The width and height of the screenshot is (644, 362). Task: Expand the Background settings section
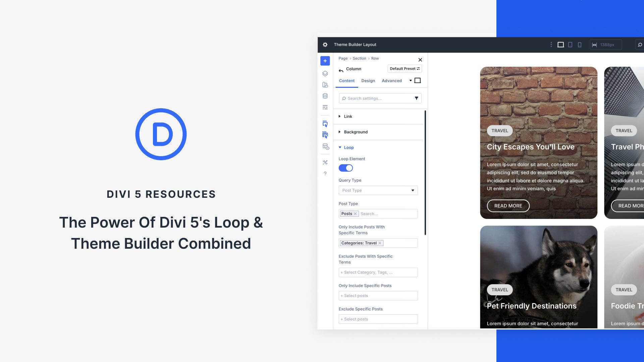click(356, 132)
